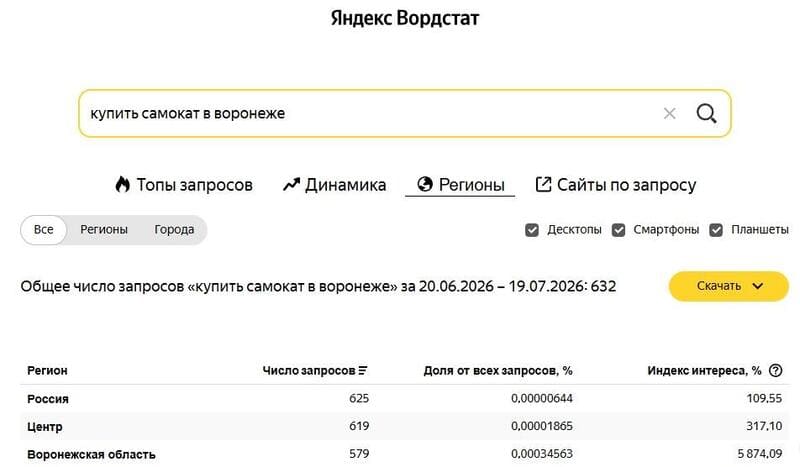Select the Регионы tab
The width and height of the screenshot is (800, 467).
click(461, 185)
